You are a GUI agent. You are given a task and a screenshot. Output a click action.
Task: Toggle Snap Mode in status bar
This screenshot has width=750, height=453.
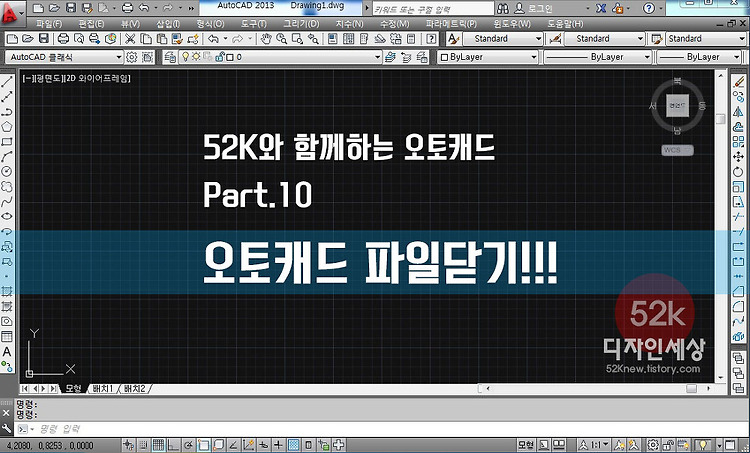pyautogui.click(x=143, y=445)
